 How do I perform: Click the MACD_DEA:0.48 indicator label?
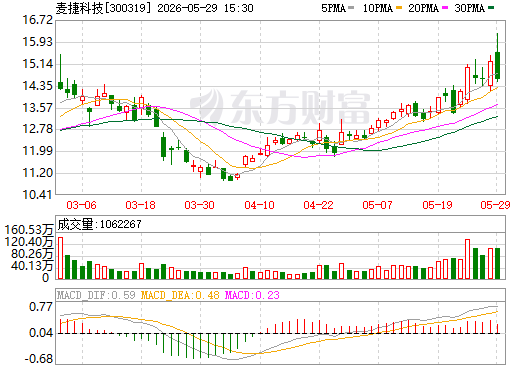tap(180, 295)
